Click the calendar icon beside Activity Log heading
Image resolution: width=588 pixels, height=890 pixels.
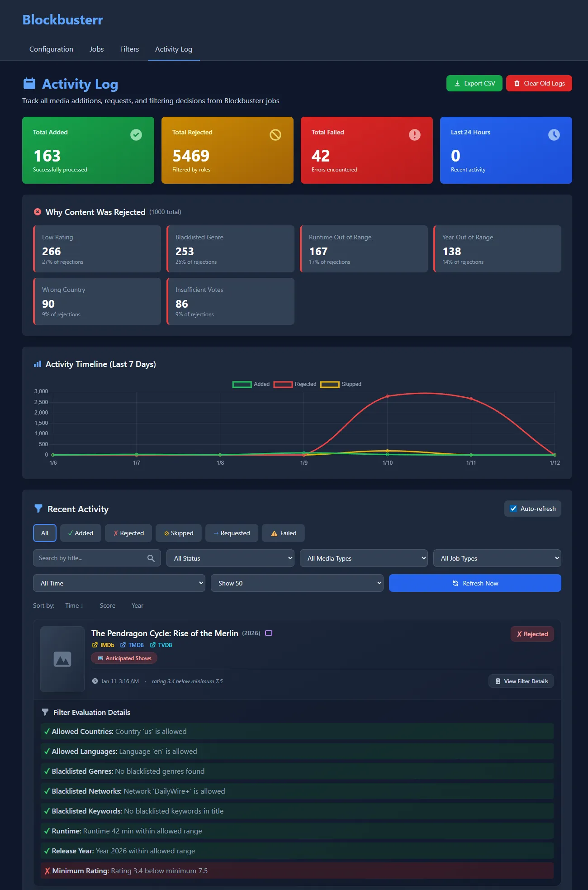pyautogui.click(x=29, y=84)
